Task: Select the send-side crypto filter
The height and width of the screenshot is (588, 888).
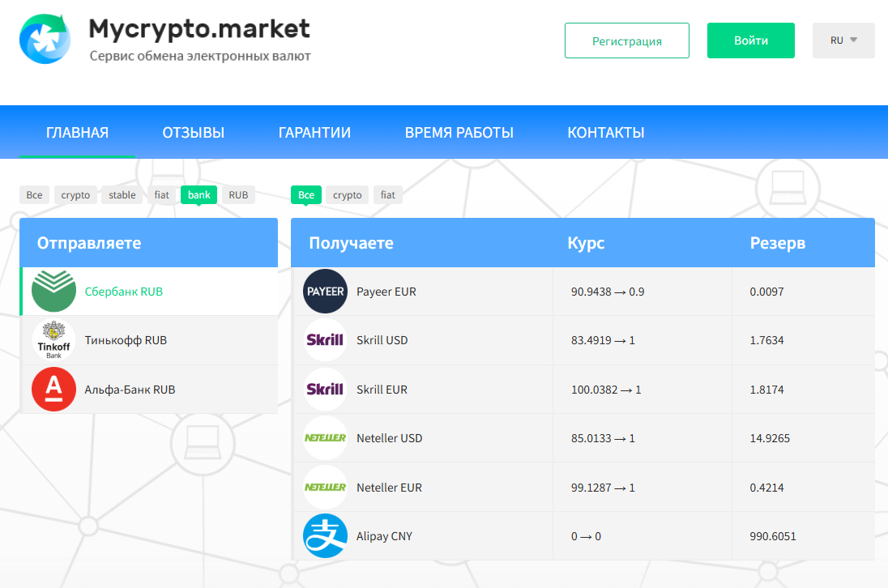Action: tap(75, 194)
